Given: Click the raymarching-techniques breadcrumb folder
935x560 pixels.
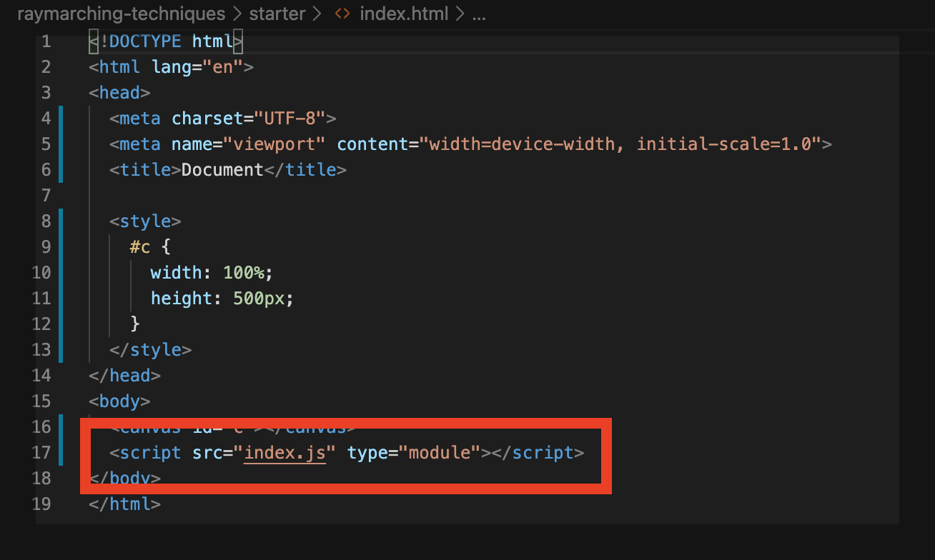Looking at the screenshot, I should pos(121,14).
